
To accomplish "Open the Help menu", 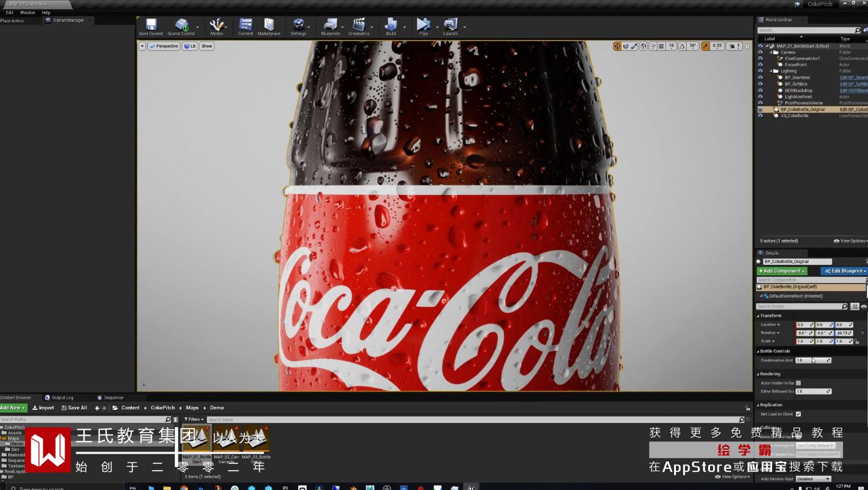I will coord(46,13).
